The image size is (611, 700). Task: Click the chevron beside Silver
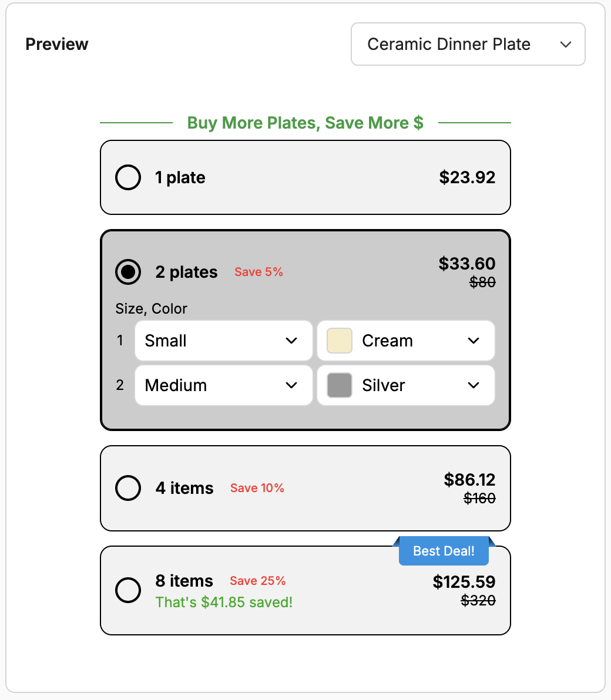coord(474,385)
